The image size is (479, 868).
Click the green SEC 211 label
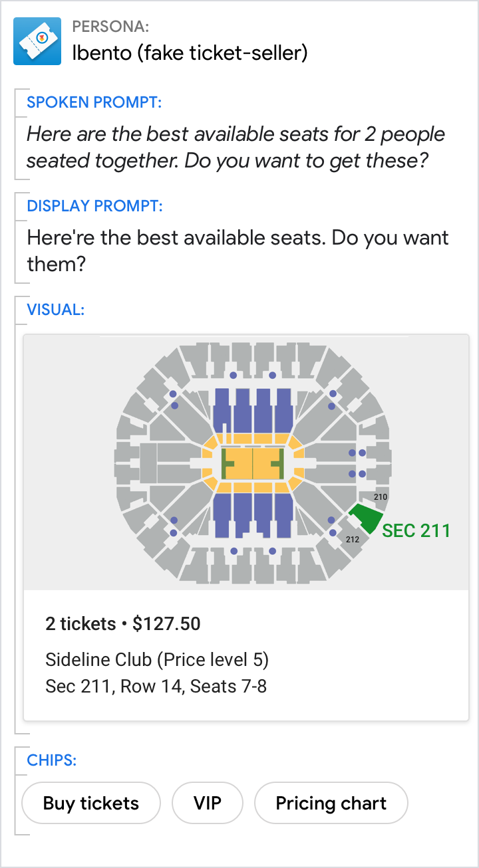416,530
